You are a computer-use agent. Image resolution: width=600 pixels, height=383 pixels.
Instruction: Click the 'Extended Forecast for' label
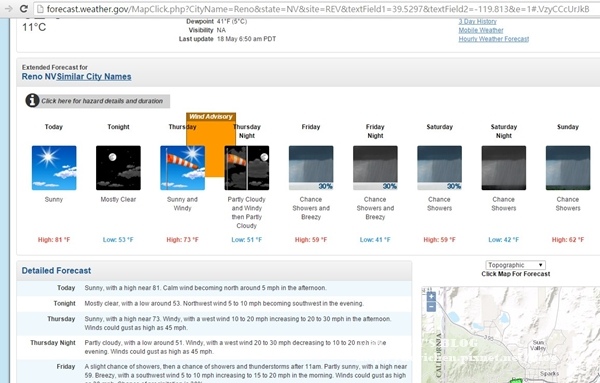click(55, 67)
